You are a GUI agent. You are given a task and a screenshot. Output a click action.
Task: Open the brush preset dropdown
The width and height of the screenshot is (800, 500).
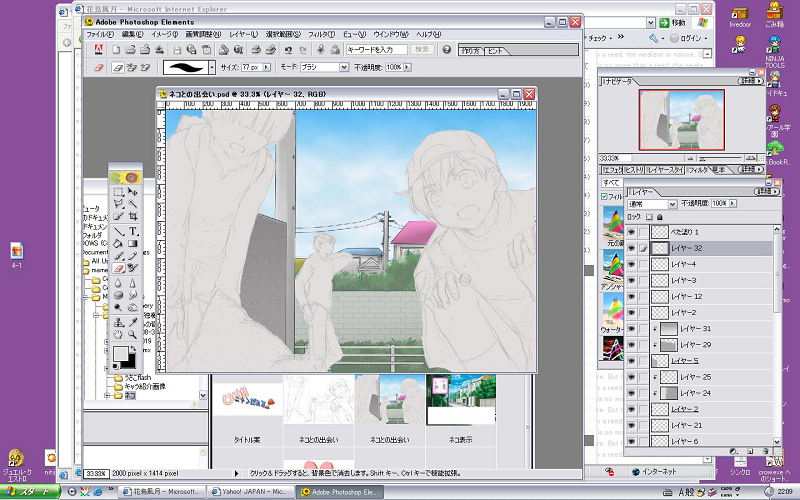pyautogui.click(x=212, y=67)
